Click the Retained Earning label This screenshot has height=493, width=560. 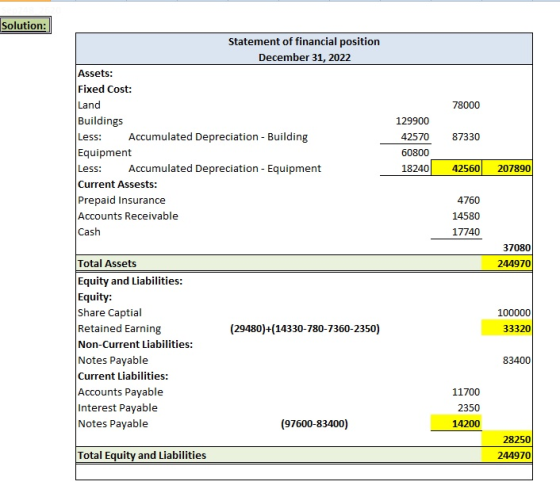(119, 329)
